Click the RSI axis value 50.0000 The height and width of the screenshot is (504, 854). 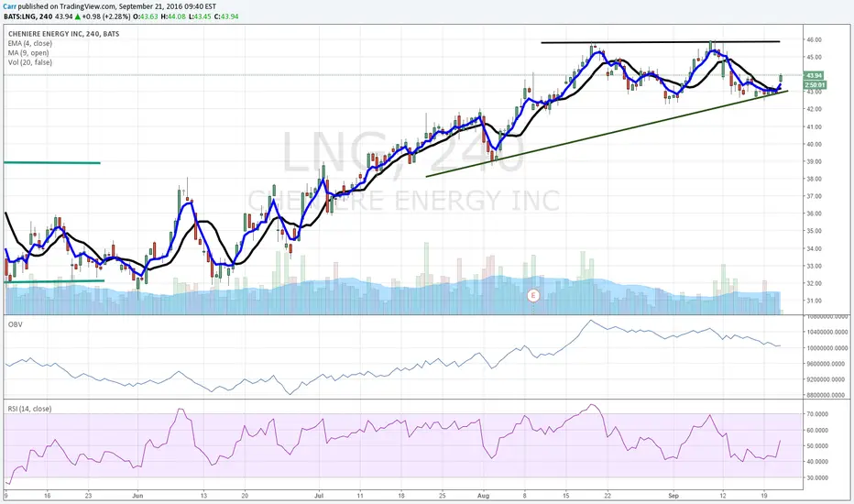click(817, 445)
